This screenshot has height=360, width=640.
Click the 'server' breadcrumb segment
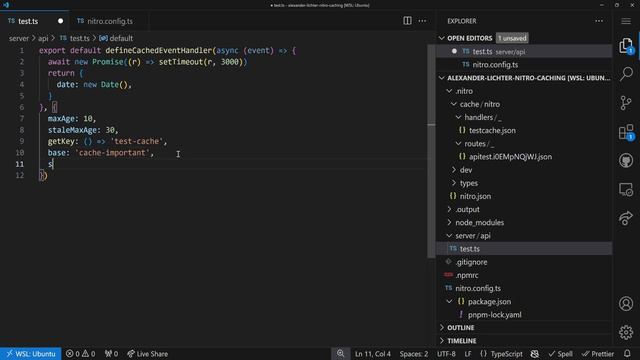tap(19, 38)
